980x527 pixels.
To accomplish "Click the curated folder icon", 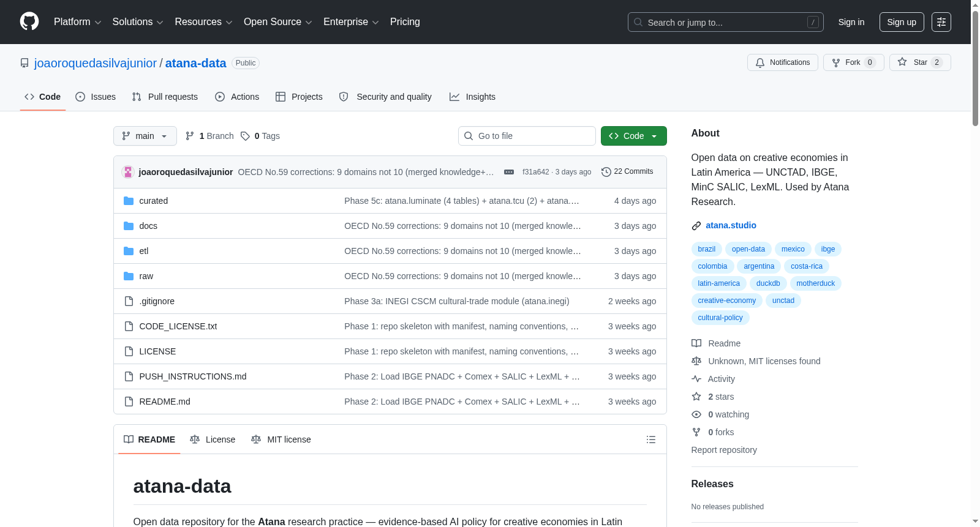I will [129, 201].
